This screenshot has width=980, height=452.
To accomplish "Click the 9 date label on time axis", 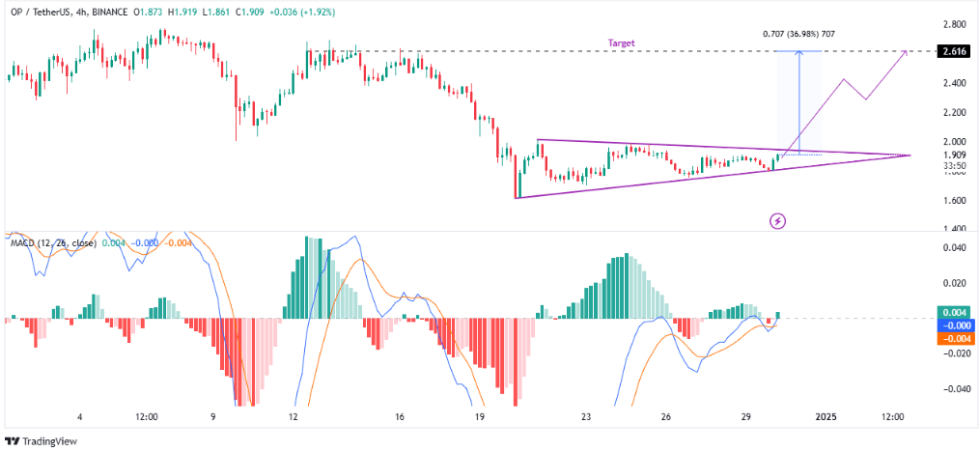I will point(213,417).
